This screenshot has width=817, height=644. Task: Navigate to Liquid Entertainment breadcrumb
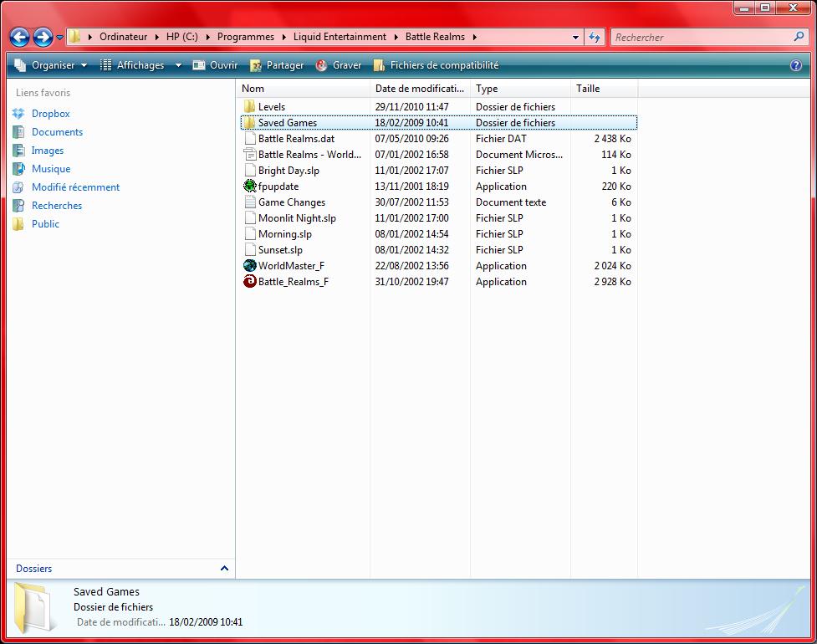coord(340,37)
